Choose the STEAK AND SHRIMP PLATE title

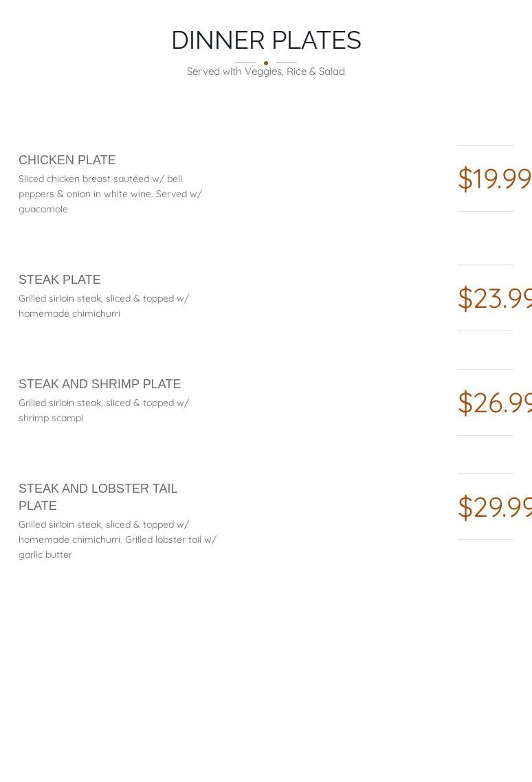coord(100,384)
